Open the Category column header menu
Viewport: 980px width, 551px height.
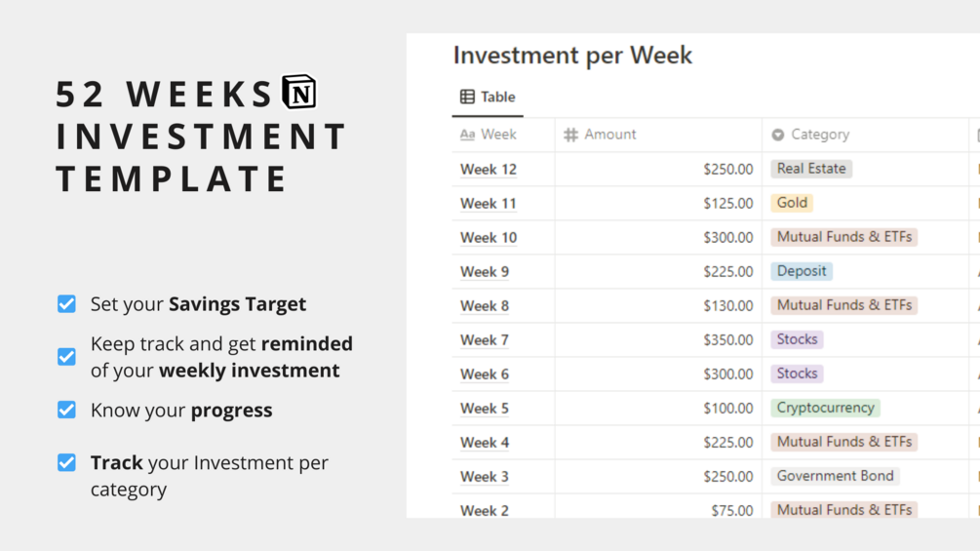pos(865,135)
